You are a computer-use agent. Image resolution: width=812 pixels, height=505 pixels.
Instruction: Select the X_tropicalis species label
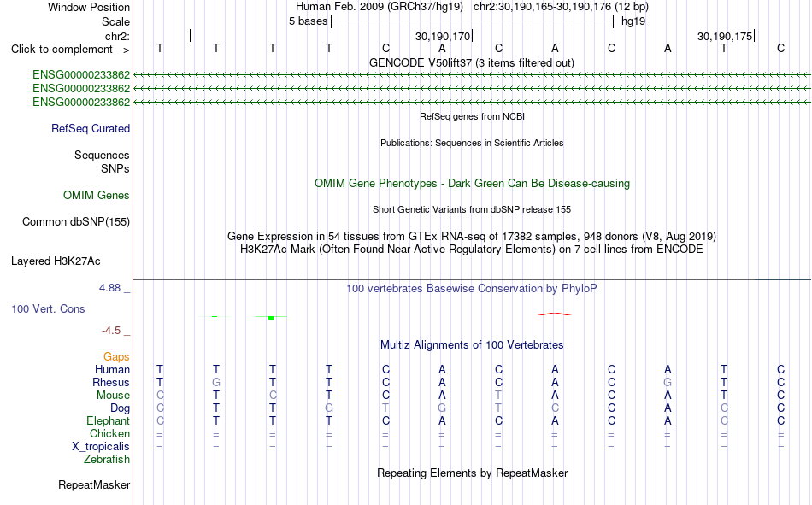pyautogui.click(x=101, y=447)
